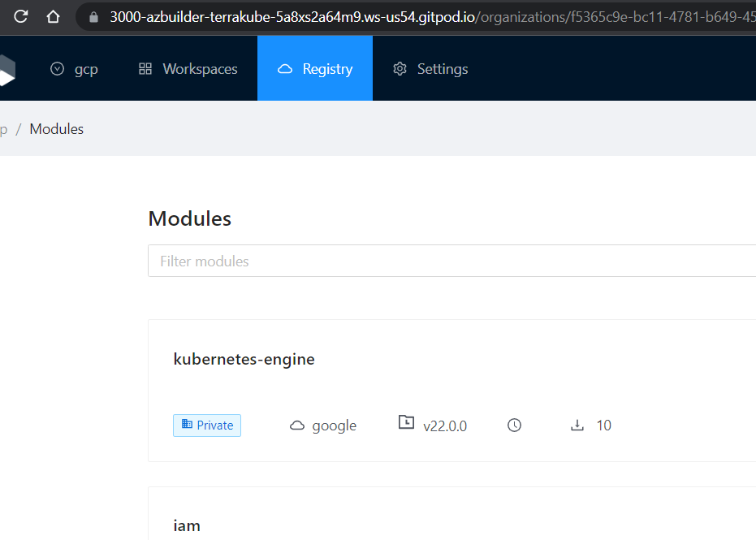
Task: Click the clock icon on the kubernetes-engine card
Action: point(514,426)
